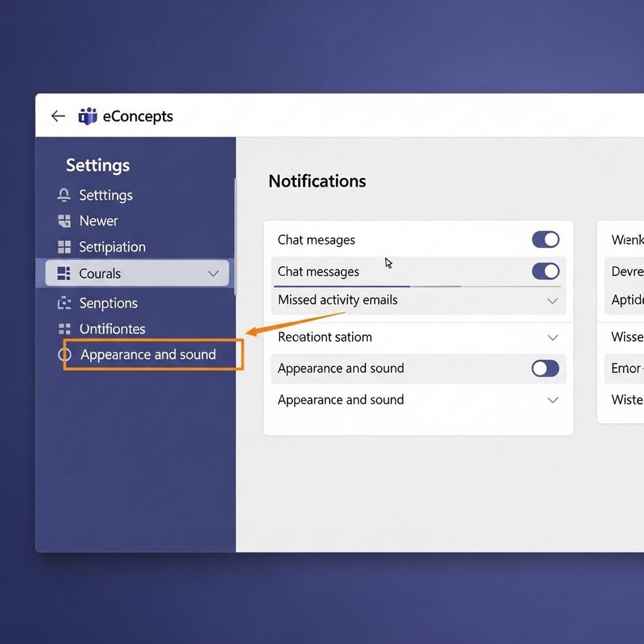Expand the Missed activity emails dropdown
644x644 pixels.
553,301
